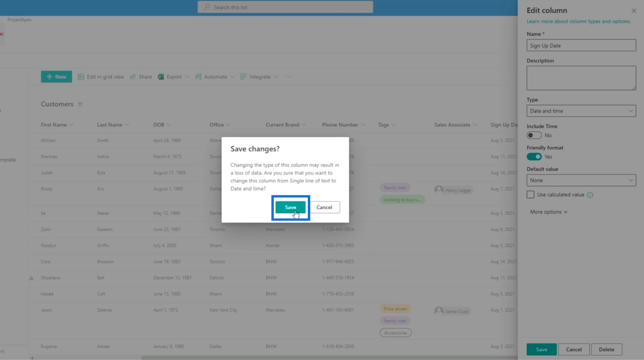This screenshot has height=360, width=644.
Task: Open the First Name column header menu
Action: pos(57,125)
